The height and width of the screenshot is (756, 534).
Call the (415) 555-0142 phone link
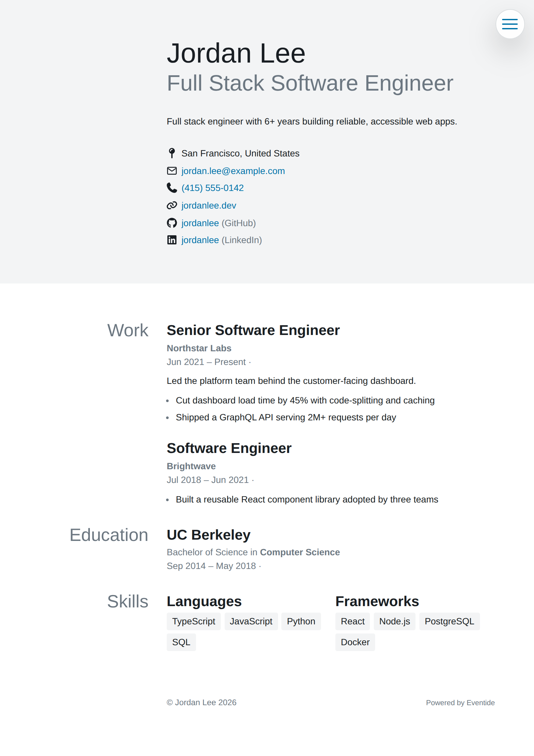(x=213, y=188)
